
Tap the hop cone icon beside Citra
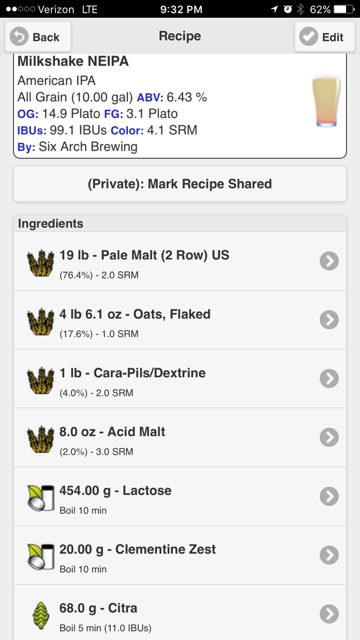41,616
